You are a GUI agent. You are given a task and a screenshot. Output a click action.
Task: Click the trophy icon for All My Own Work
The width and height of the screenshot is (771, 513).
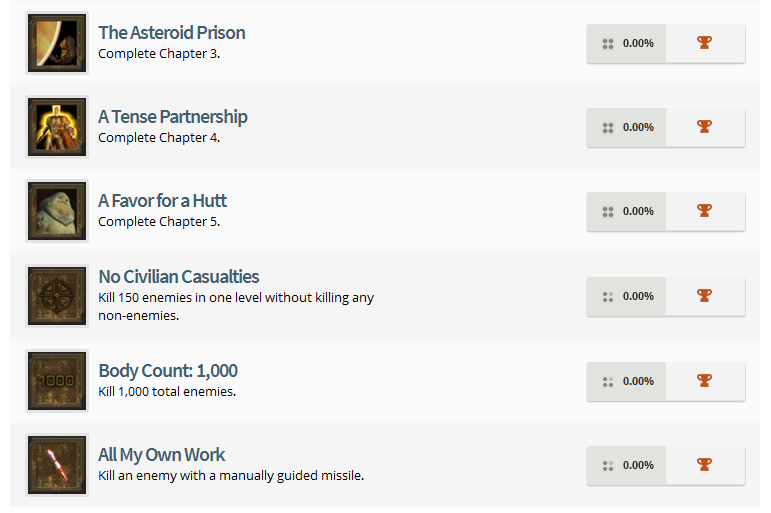(705, 465)
